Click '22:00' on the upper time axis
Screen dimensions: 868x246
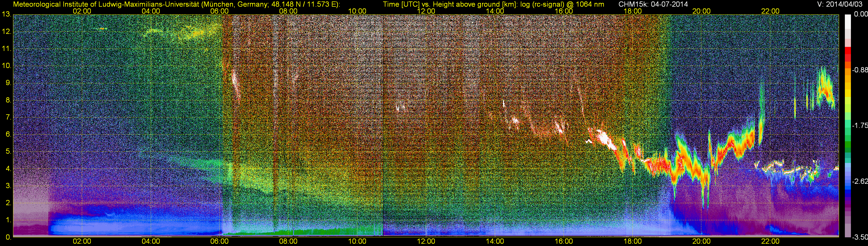[x=770, y=11]
